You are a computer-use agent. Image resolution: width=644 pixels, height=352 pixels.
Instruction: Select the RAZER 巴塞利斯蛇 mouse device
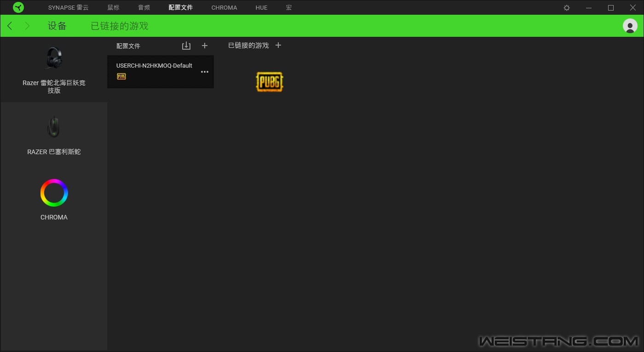pyautogui.click(x=54, y=135)
